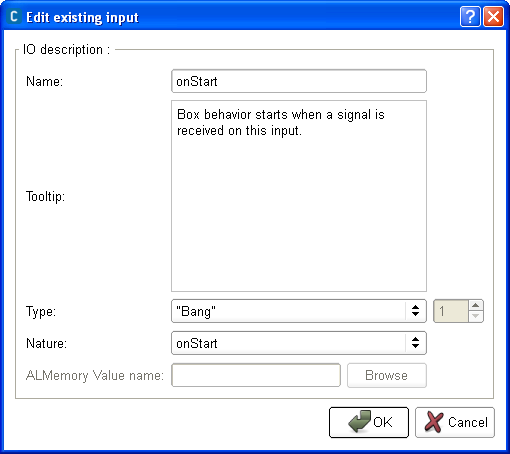Click the Tooltip: label

click(45, 196)
